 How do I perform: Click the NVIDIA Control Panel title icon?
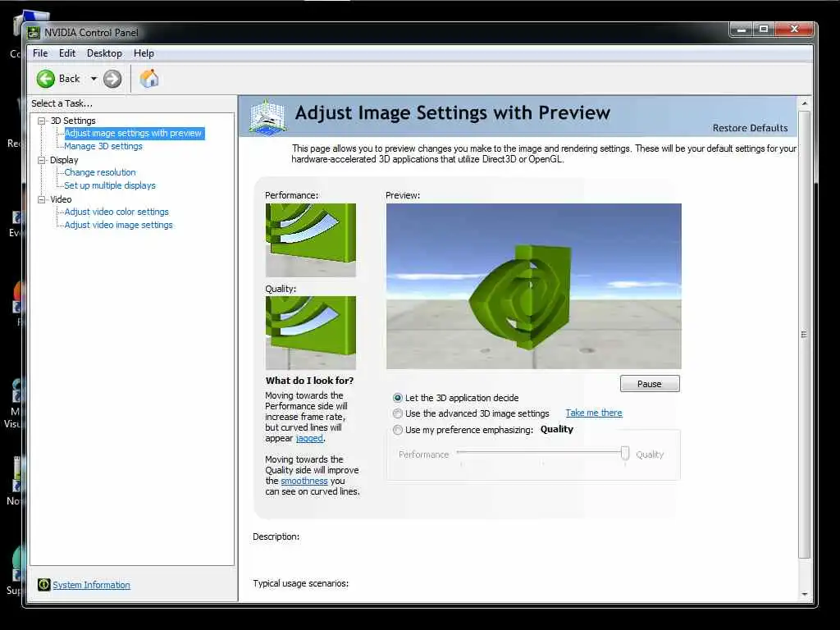pyautogui.click(x=33, y=33)
